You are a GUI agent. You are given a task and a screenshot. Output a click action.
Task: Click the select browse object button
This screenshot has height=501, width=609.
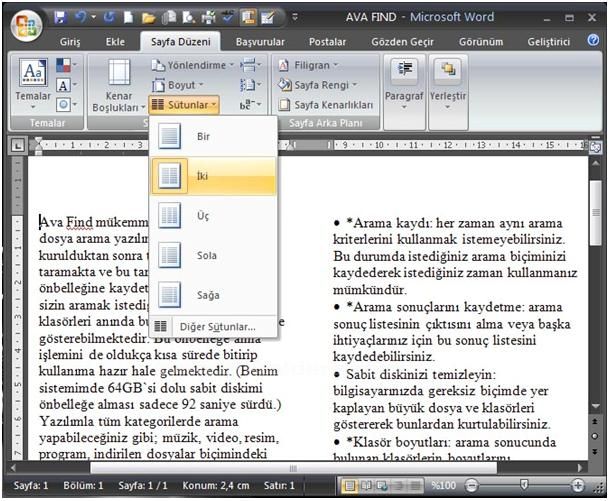tap(595, 437)
